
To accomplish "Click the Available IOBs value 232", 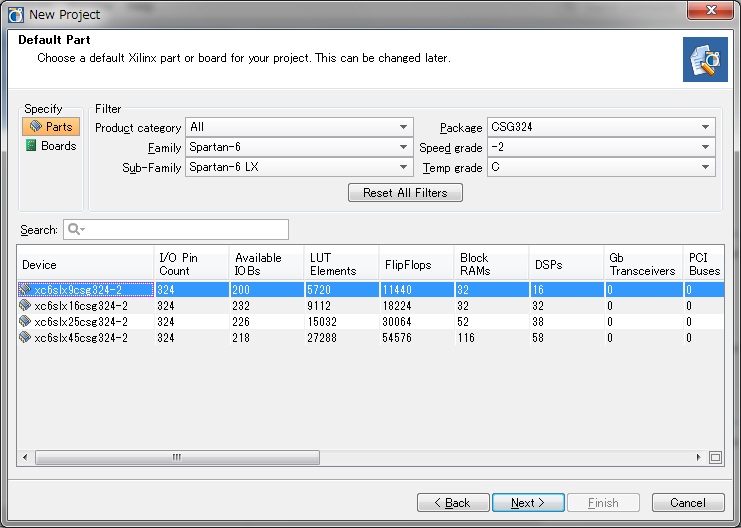I will click(241, 305).
